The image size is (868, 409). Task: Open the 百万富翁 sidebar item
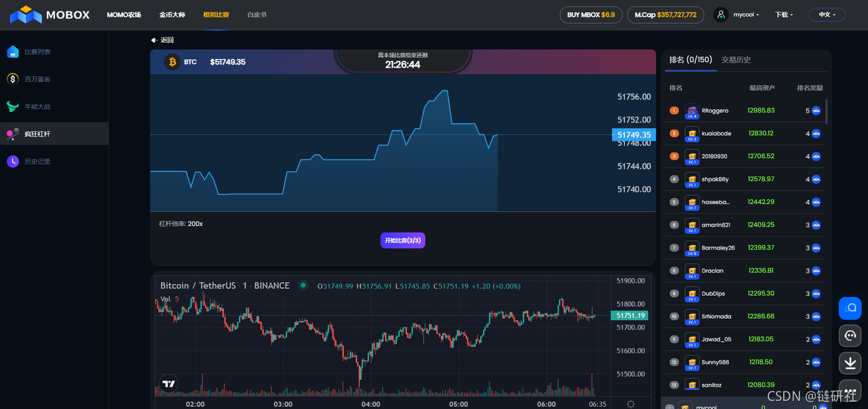[54, 79]
